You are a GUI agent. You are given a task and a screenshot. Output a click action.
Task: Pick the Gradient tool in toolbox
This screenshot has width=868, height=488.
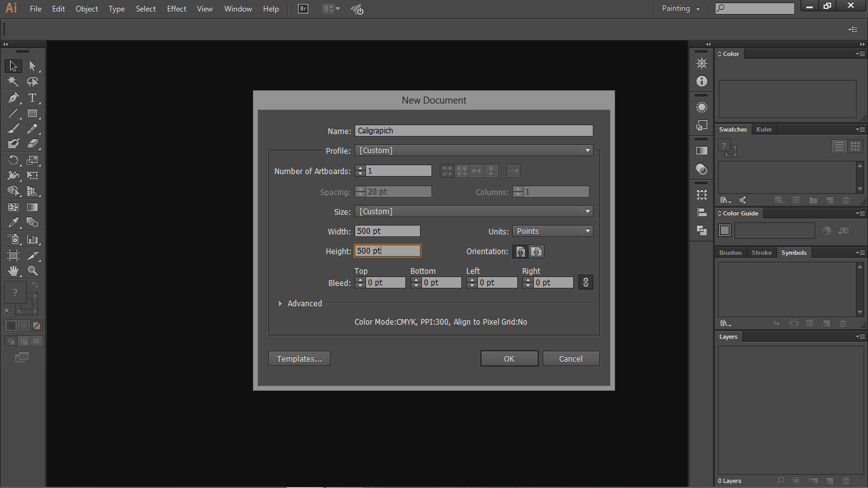coord(32,207)
